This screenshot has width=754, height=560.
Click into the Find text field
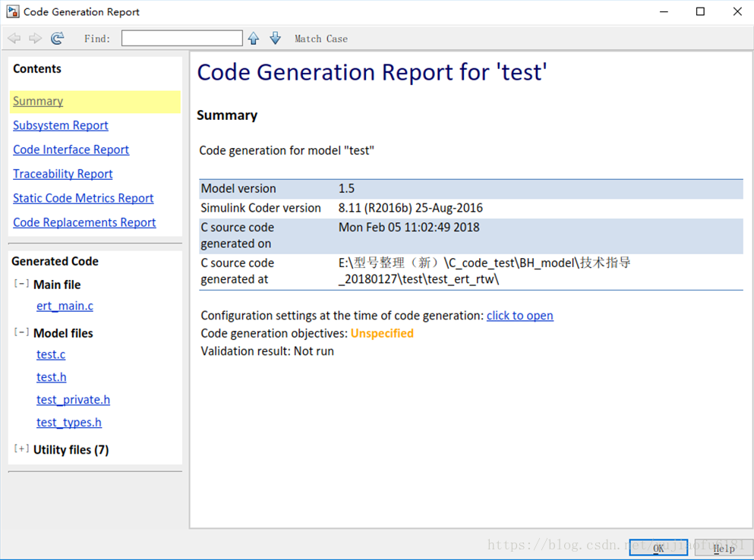[181, 39]
